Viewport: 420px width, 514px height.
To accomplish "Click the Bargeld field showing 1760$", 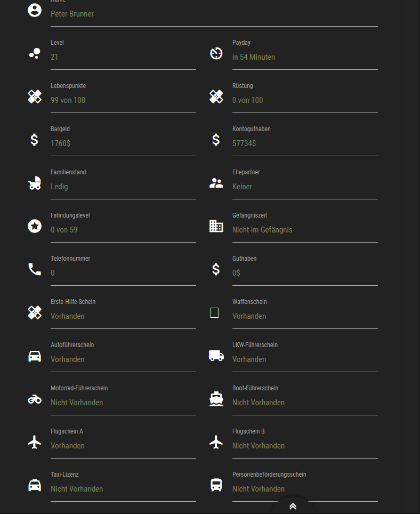I will (123, 143).
